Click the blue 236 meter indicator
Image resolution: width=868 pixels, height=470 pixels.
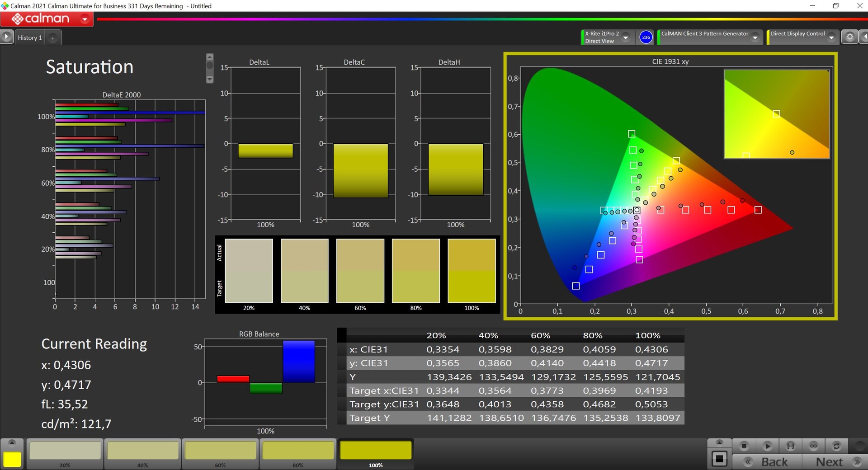[x=646, y=37]
